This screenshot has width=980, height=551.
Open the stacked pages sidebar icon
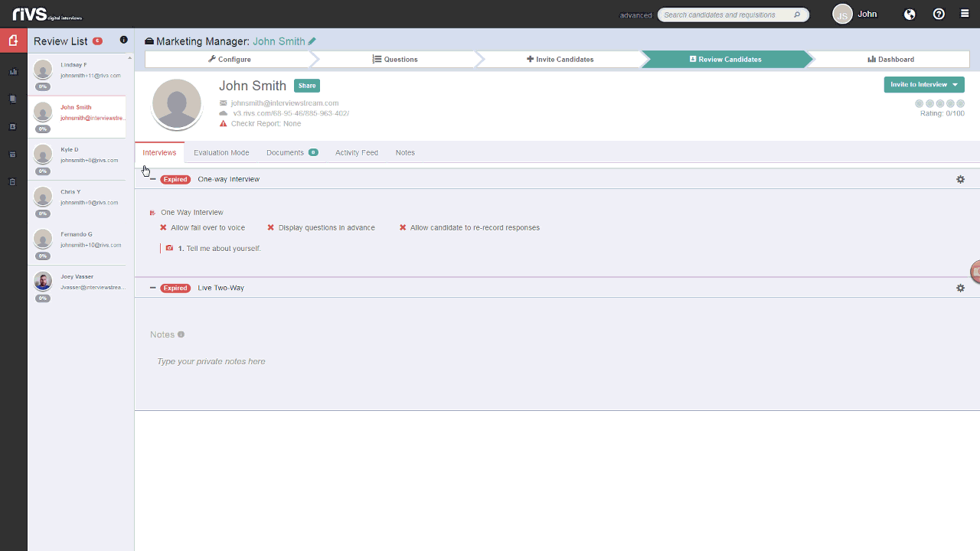pyautogui.click(x=13, y=99)
